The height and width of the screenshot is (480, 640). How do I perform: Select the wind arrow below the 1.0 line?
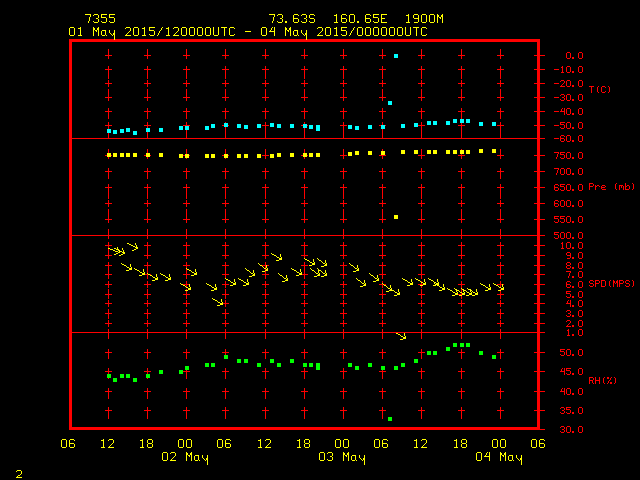pyautogui.click(x=401, y=336)
